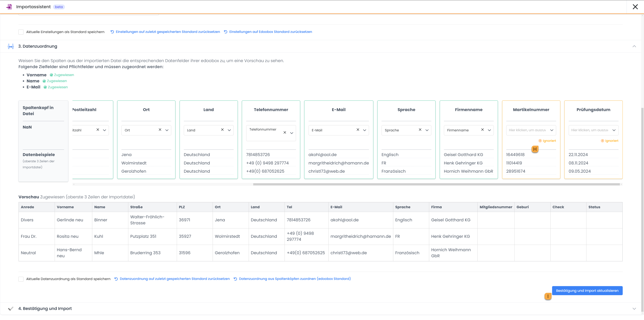
Task: Clear the E-Mail mapping X icon
Action: click(358, 130)
